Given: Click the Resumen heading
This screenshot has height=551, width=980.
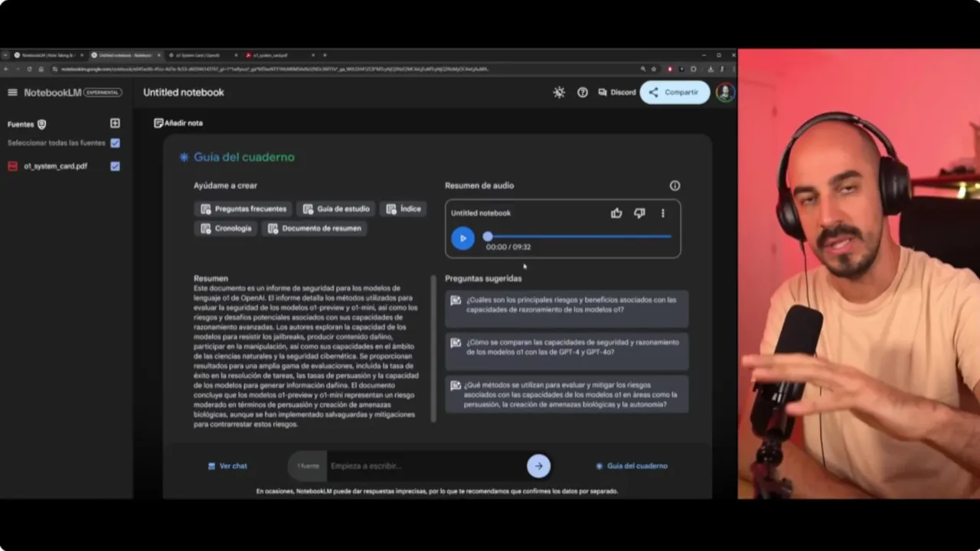Looking at the screenshot, I should [211, 279].
